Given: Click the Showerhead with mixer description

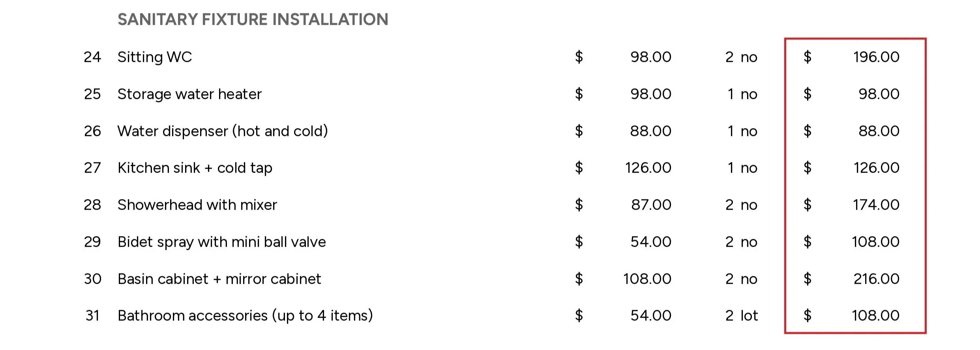Looking at the screenshot, I should pyautogui.click(x=197, y=205).
